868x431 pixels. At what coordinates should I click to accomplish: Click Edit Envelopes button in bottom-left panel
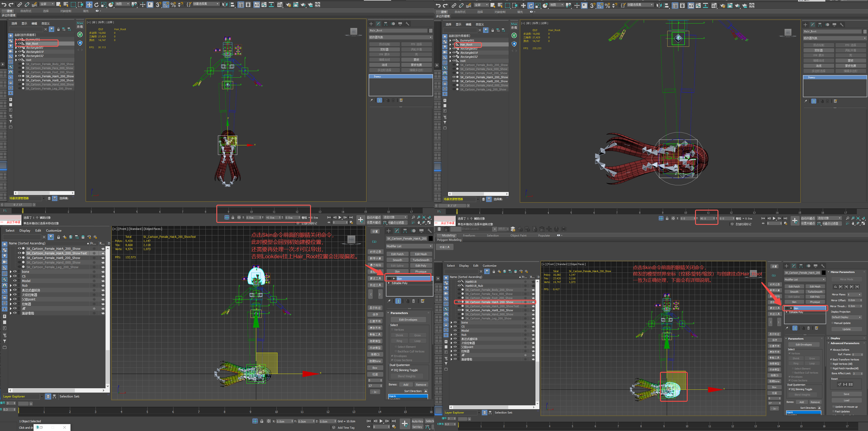click(408, 320)
